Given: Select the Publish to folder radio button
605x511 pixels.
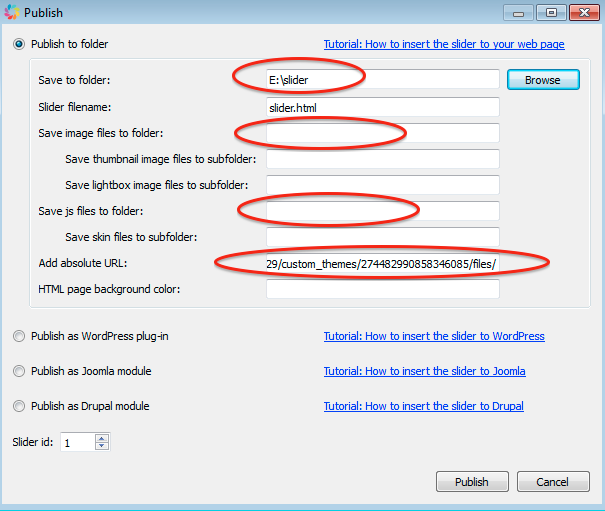Looking at the screenshot, I should pos(19,44).
